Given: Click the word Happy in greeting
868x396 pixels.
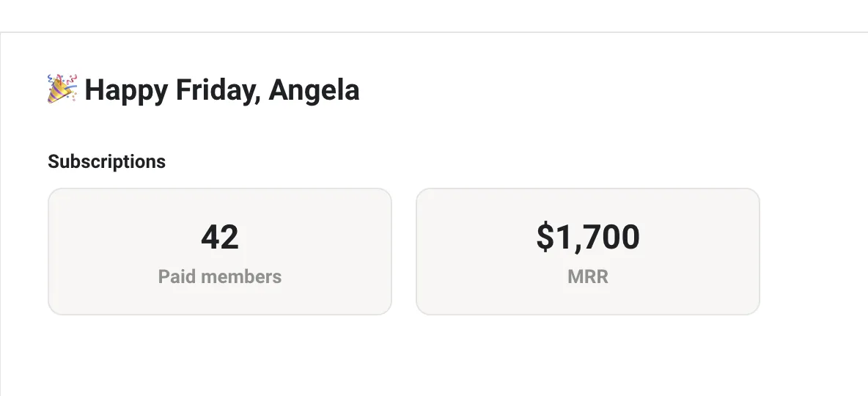Looking at the screenshot, I should [126, 91].
